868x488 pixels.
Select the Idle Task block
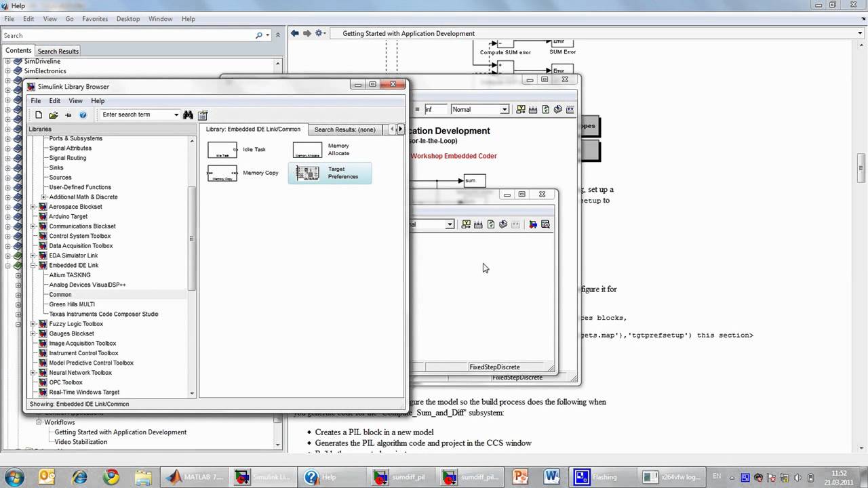click(237, 150)
